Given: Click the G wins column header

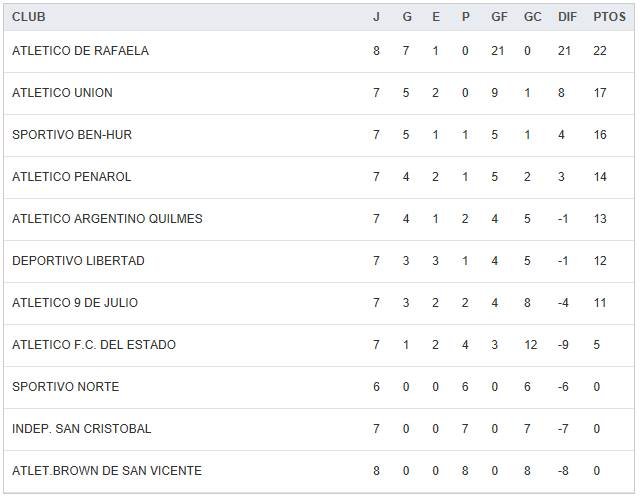Looking at the screenshot, I should click(407, 17).
